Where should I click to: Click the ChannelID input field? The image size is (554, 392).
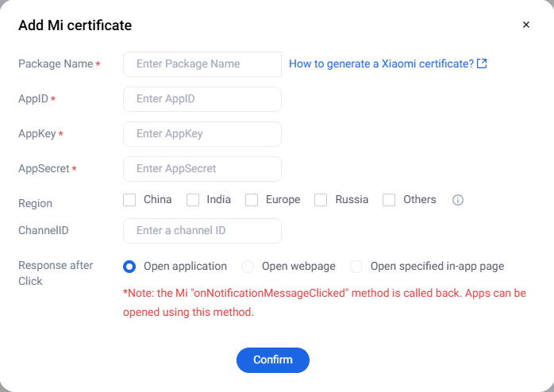(202, 231)
